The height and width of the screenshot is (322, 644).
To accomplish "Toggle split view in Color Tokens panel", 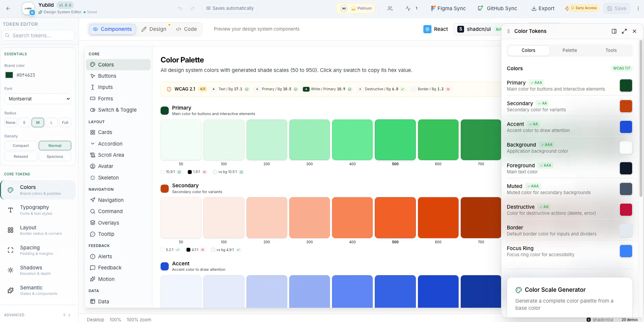I will point(614,31).
